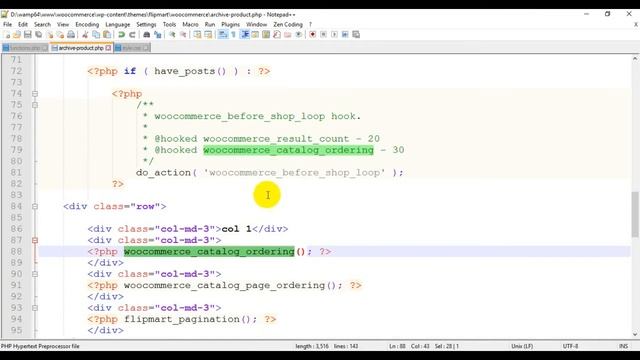Collapse the fold marker at line 93

[x=35, y=308]
